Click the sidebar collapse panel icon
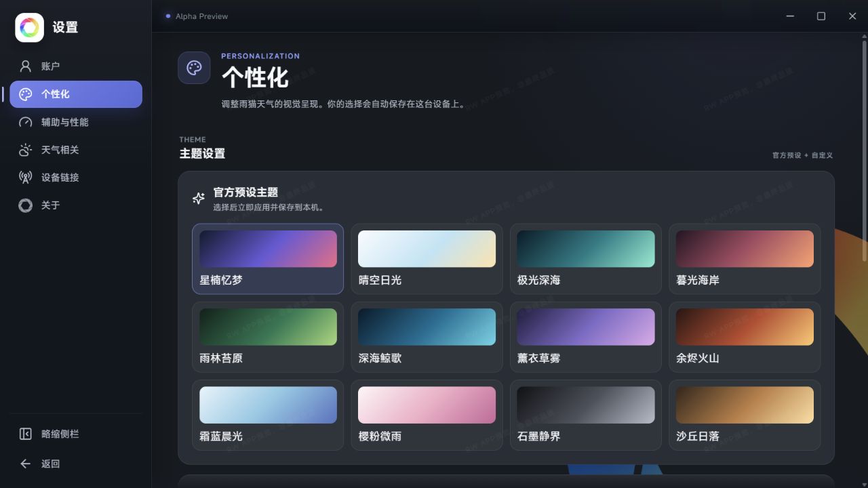The image size is (868, 488). [25, 434]
